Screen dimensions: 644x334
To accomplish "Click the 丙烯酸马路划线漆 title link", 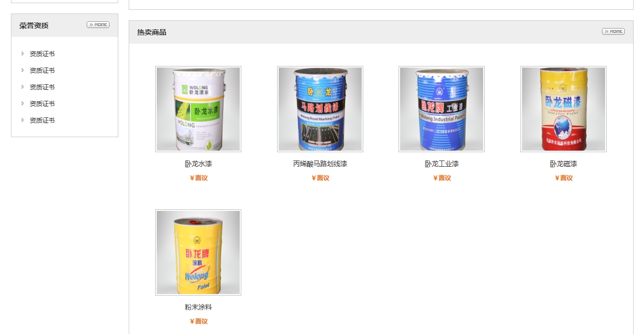I will pyautogui.click(x=320, y=164).
